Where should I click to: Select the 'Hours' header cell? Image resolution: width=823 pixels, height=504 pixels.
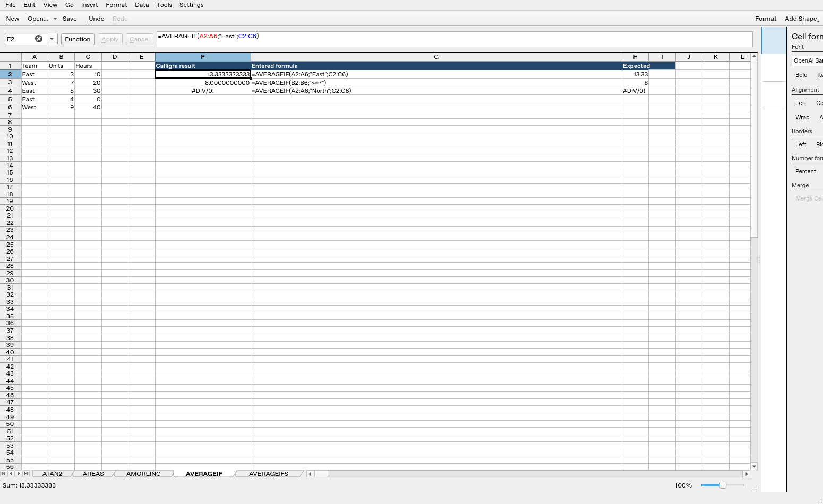point(88,66)
